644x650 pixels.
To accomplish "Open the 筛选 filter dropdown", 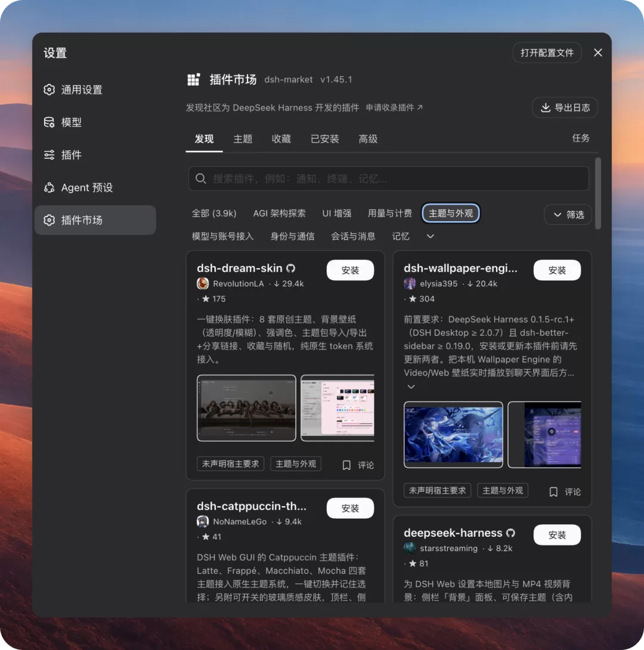I will (x=568, y=214).
